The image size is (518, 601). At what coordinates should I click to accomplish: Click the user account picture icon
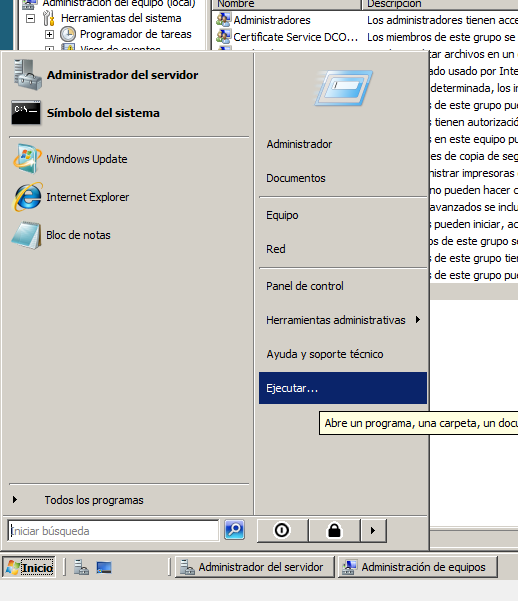tap(343, 88)
